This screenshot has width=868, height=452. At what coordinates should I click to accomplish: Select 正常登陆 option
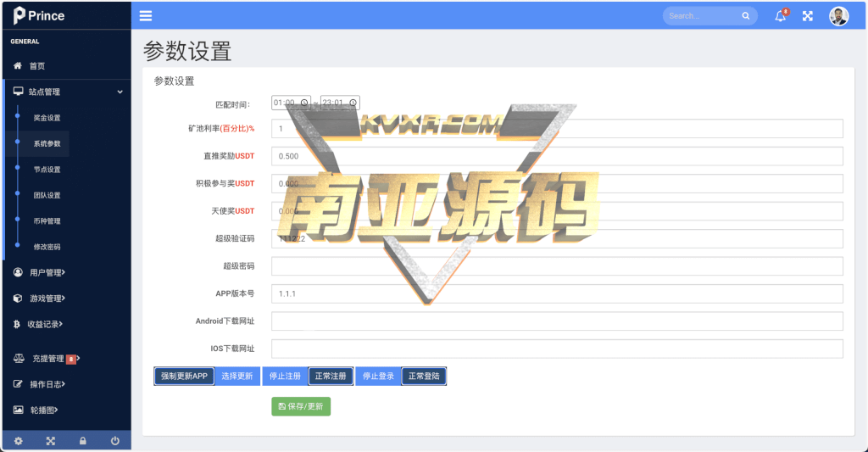424,377
